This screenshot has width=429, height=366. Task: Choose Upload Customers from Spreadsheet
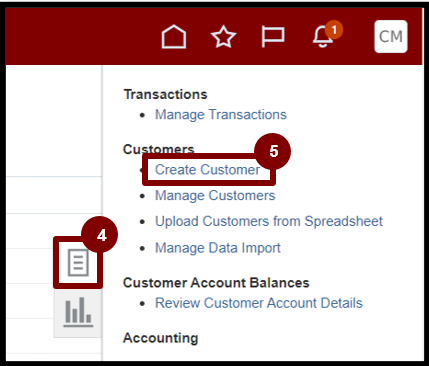tap(269, 221)
